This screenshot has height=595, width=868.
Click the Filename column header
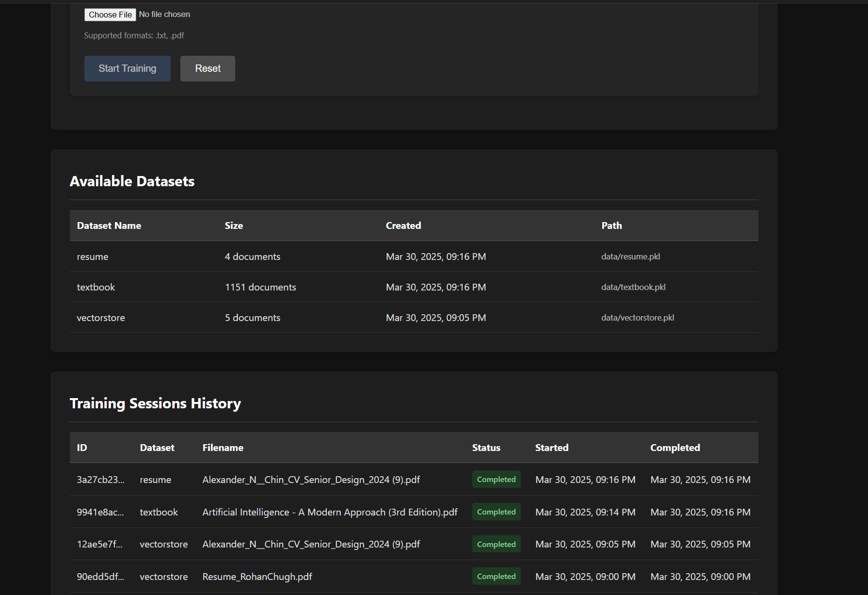point(223,448)
